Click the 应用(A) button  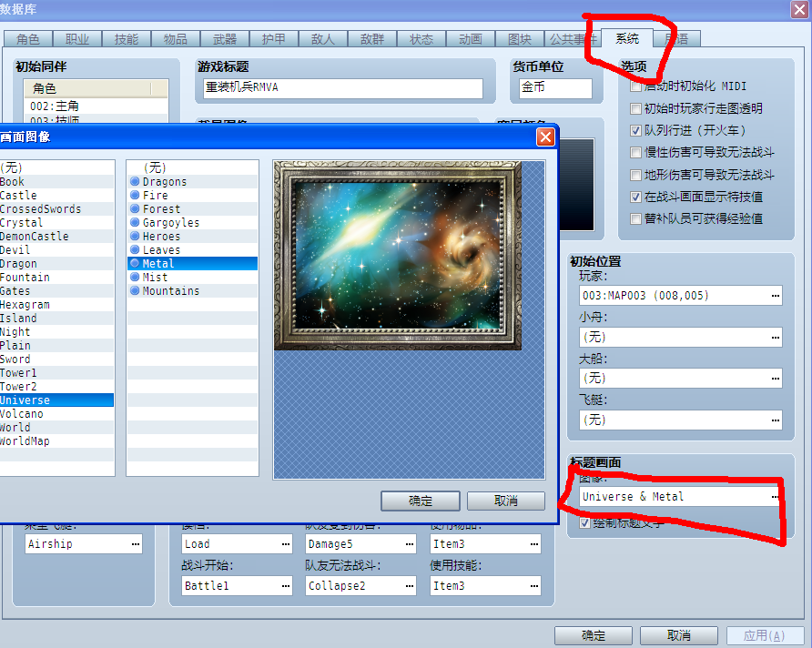click(765, 635)
